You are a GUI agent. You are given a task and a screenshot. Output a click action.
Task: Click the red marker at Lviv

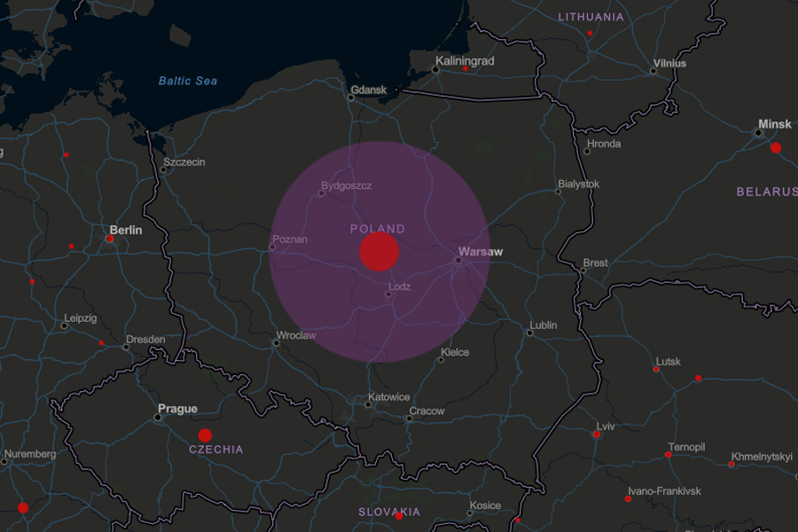pyautogui.click(x=597, y=434)
